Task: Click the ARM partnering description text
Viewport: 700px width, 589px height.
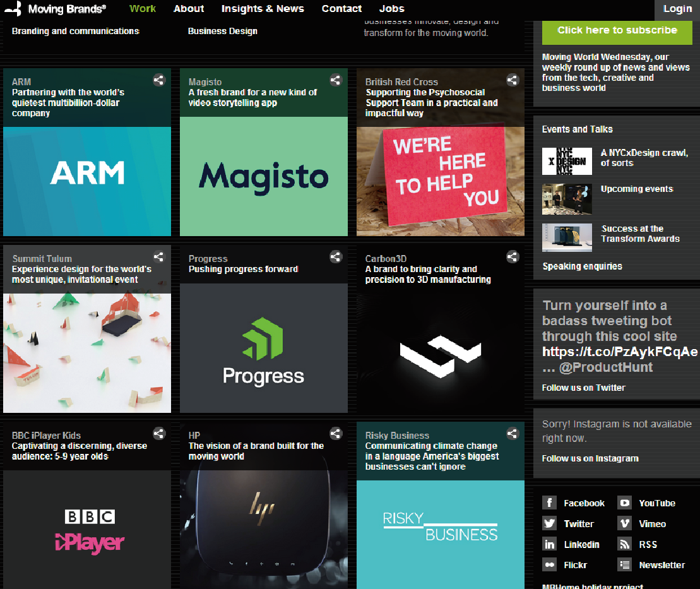Action: pos(68,103)
